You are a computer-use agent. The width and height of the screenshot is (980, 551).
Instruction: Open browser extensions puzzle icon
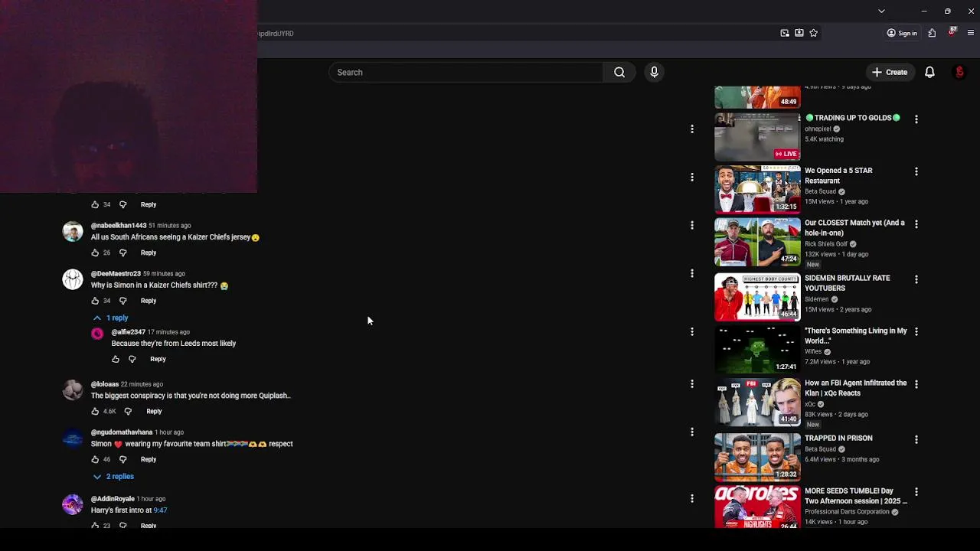click(x=932, y=33)
